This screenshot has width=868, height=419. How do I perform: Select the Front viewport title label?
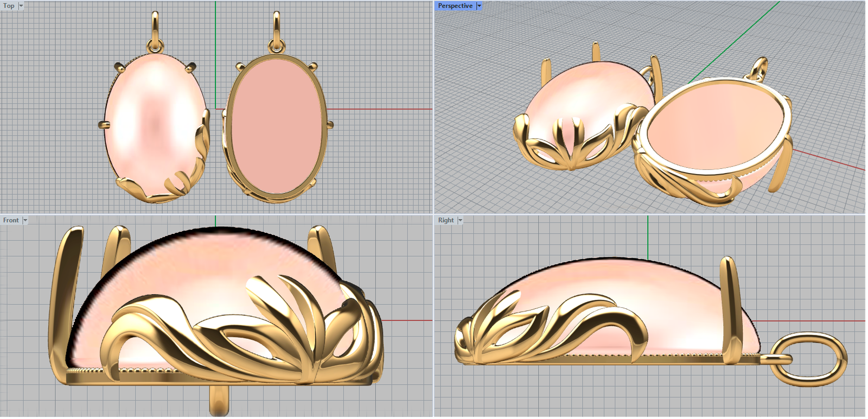[x=10, y=220]
